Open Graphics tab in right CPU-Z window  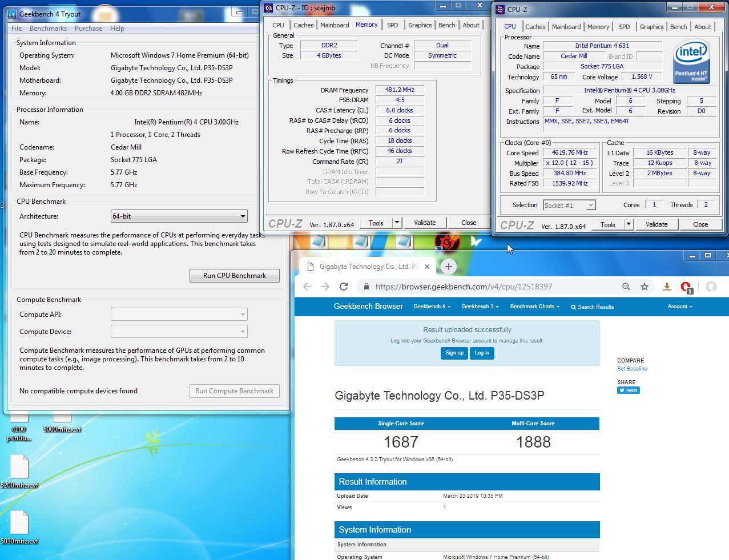(x=651, y=27)
